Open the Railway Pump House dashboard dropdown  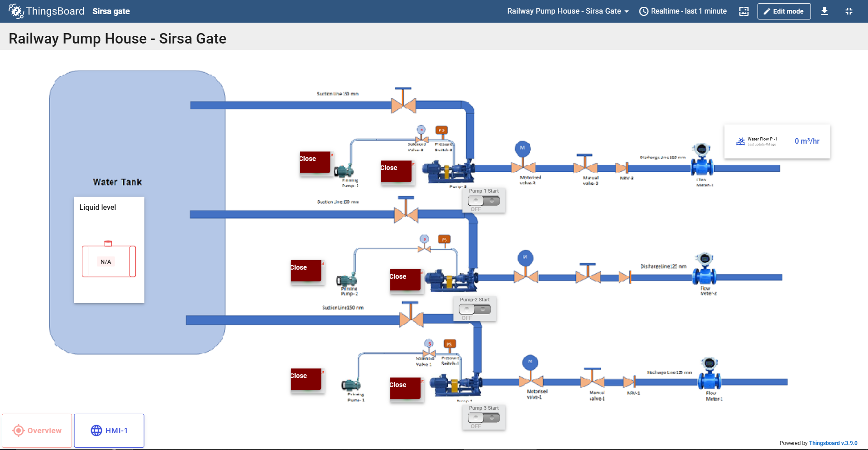point(564,11)
